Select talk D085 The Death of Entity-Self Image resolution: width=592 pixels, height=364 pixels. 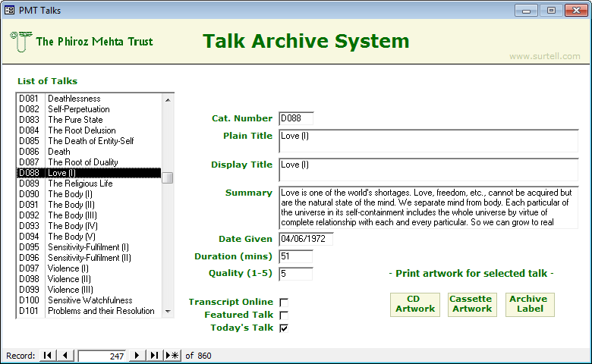(89, 141)
